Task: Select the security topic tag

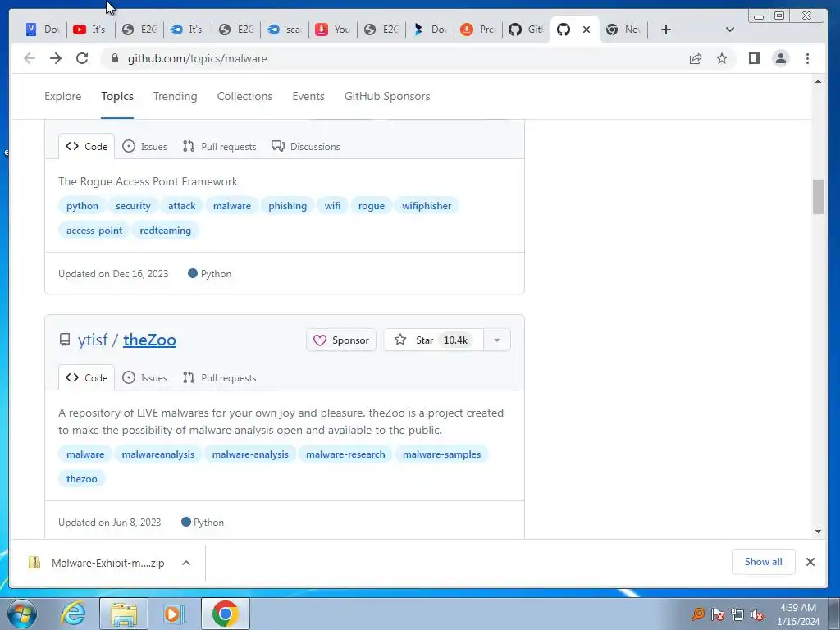Action: tap(133, 206)
